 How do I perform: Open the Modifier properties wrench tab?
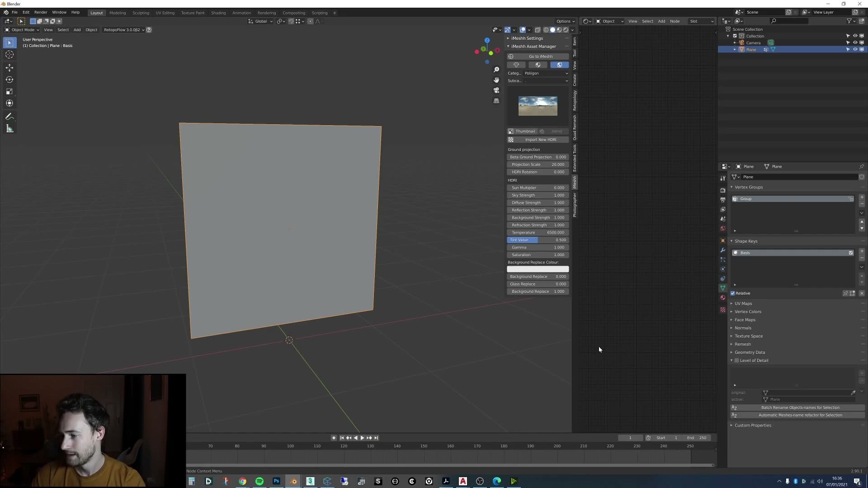[723, 250]
